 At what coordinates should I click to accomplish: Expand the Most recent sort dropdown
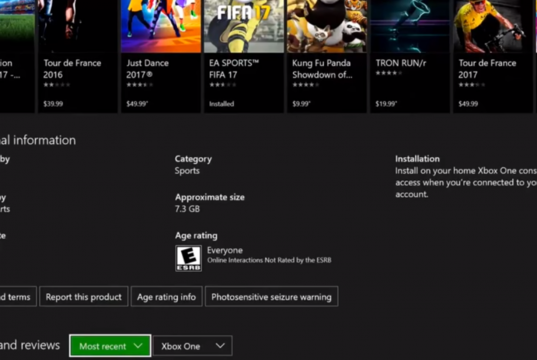(x=110, y=346)
